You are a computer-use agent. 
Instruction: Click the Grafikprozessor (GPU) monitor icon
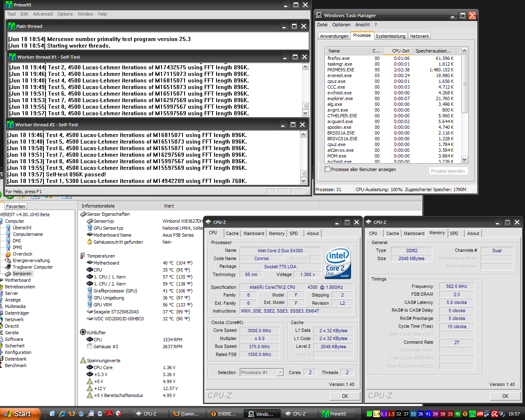pyautogui.click(x=90, y=291)
